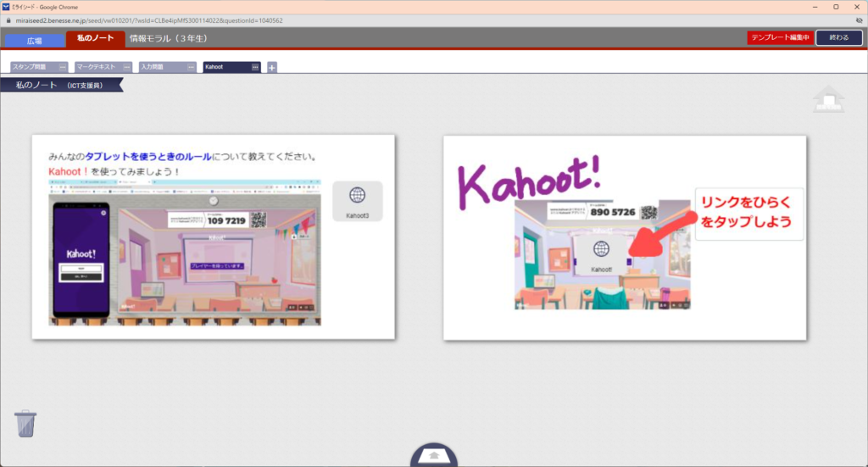
Task: Minimize the Chrome window
Action: click(815, 7)
